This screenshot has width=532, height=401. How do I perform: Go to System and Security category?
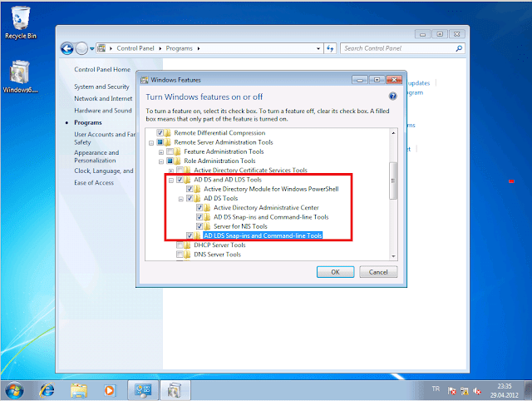[x=101, y=87]
